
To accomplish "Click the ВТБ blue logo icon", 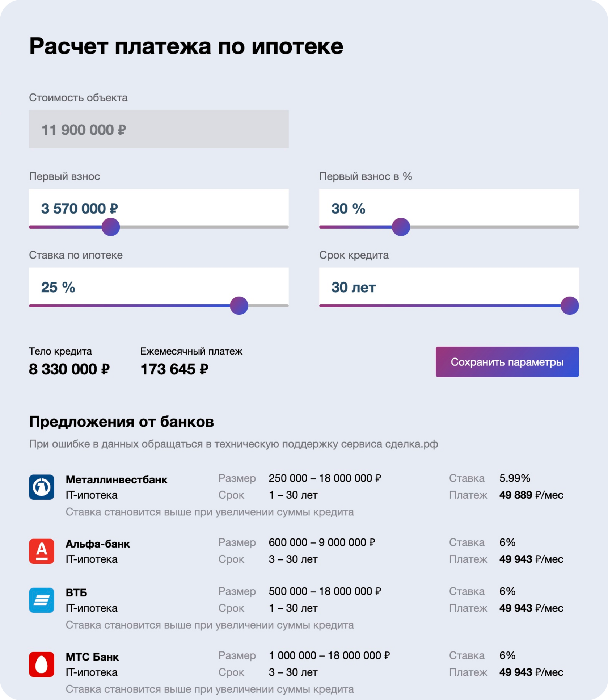I will pyautogui.click(x=42, y=600).
